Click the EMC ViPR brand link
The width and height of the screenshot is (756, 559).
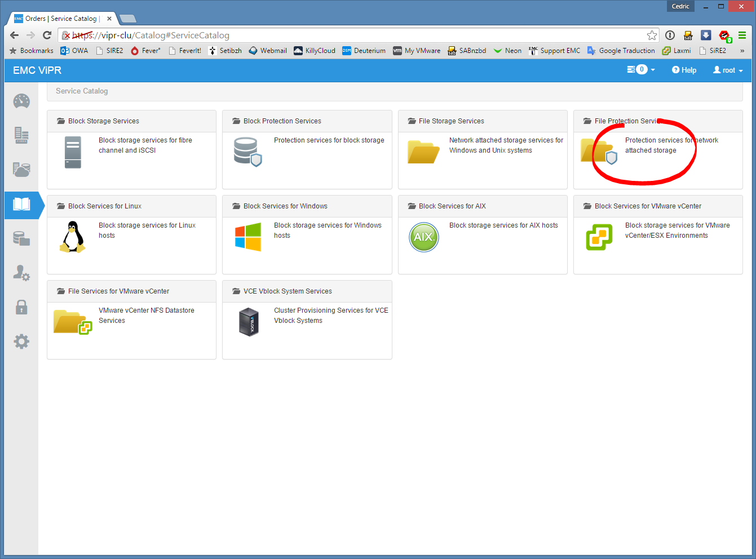point(37,70)
